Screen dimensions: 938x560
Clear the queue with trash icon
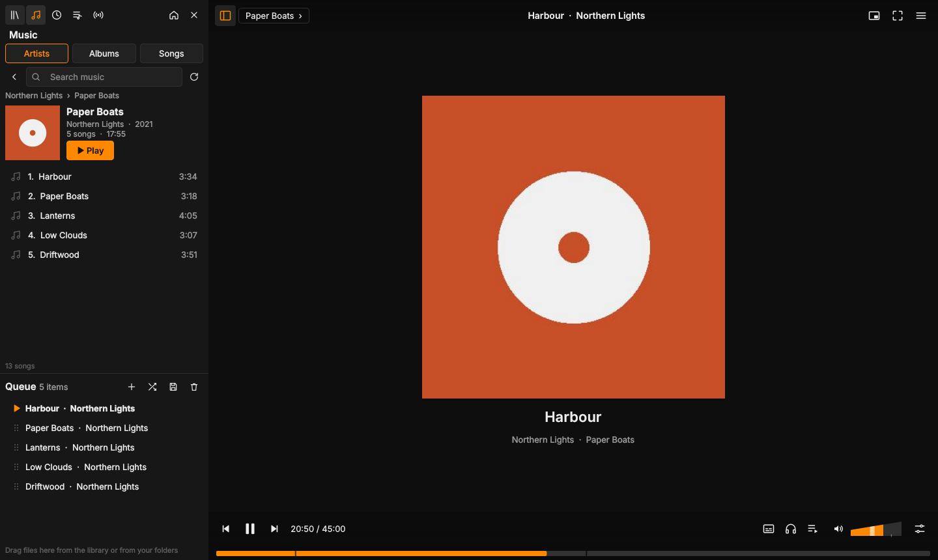click(x=194, y=387)
